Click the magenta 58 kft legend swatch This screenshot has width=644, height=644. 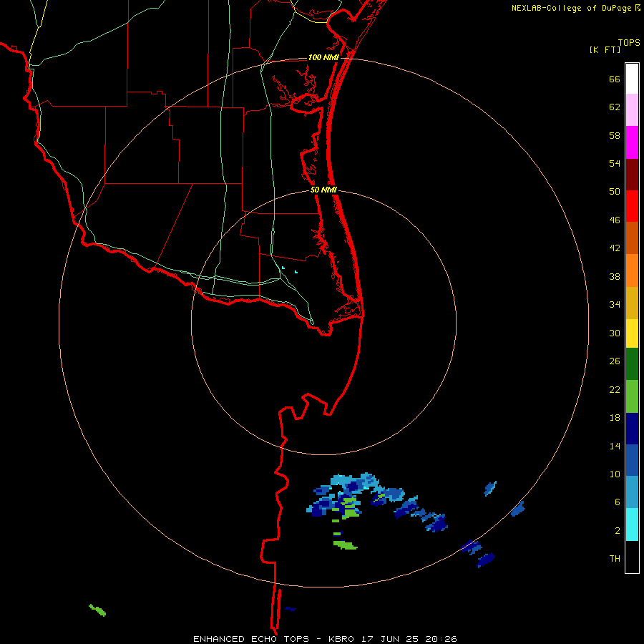(x=632, y=142)
